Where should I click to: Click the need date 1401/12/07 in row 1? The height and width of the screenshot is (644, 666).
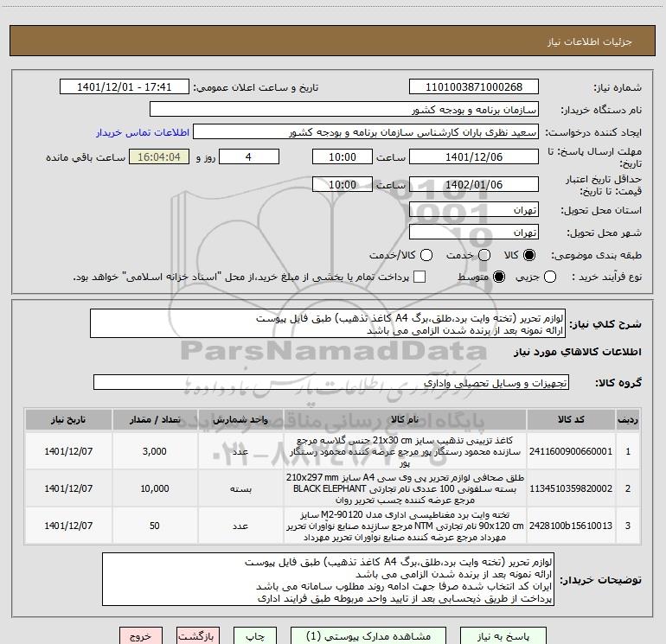pyautogui.click(x=68, y=451)
